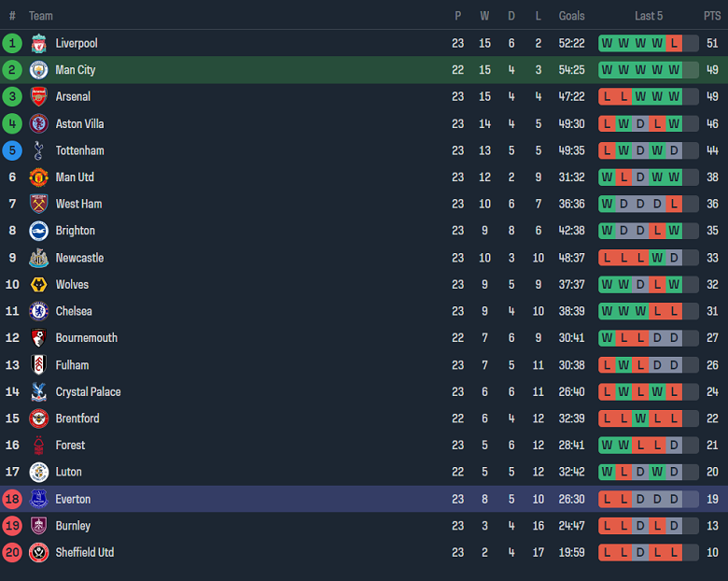Open the Chelsea team page
The image size is (728, 581).
pos(74,311)
